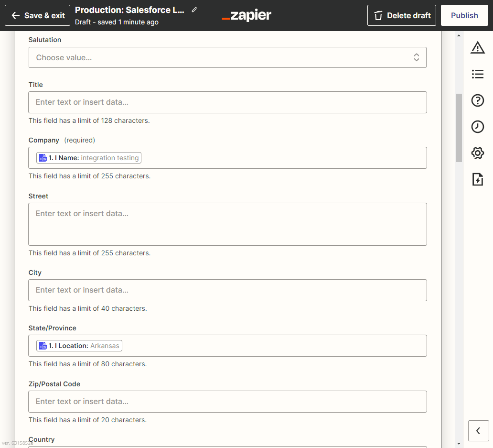
Task: Select the Name: integration testing pill
Action: tap(89, 158)
